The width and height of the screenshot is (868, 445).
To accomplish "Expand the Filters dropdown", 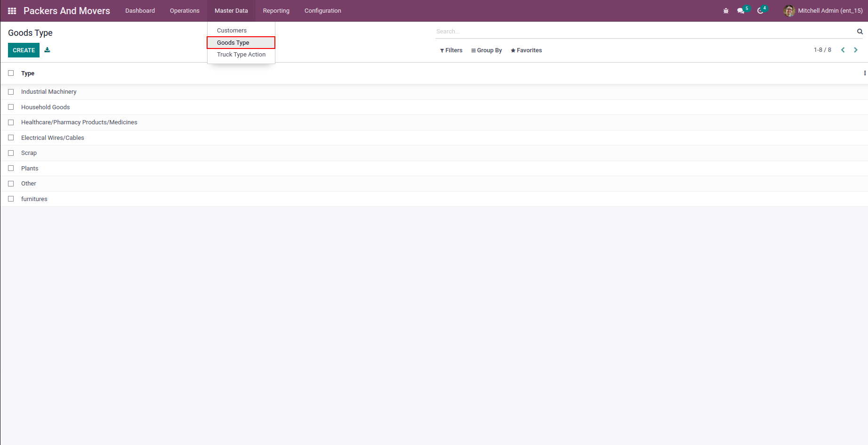I will 451,50.
